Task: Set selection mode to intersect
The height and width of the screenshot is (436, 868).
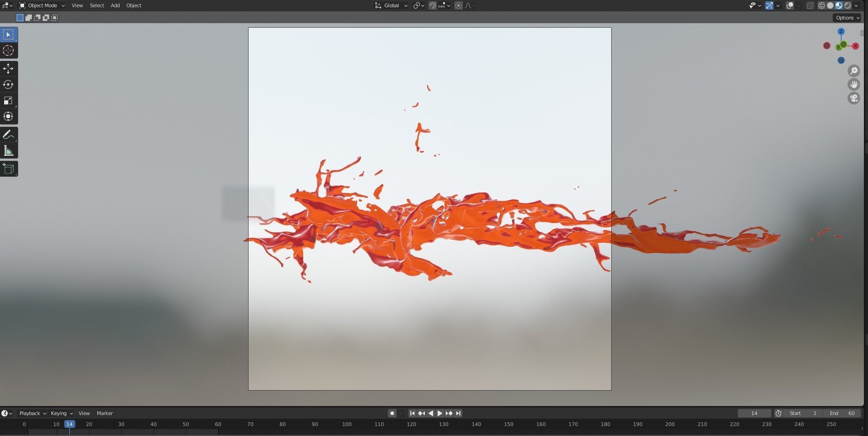Action: click(x=55, y=18)
